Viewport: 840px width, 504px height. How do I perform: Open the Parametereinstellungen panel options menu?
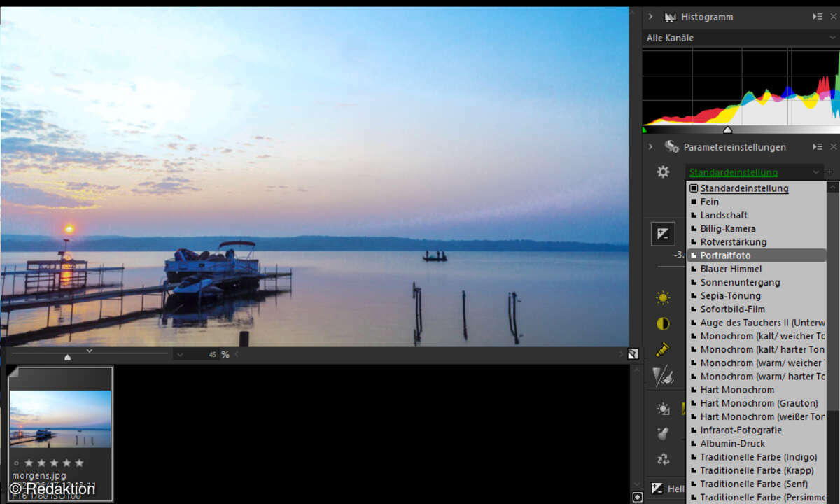[x=817, y=146]
